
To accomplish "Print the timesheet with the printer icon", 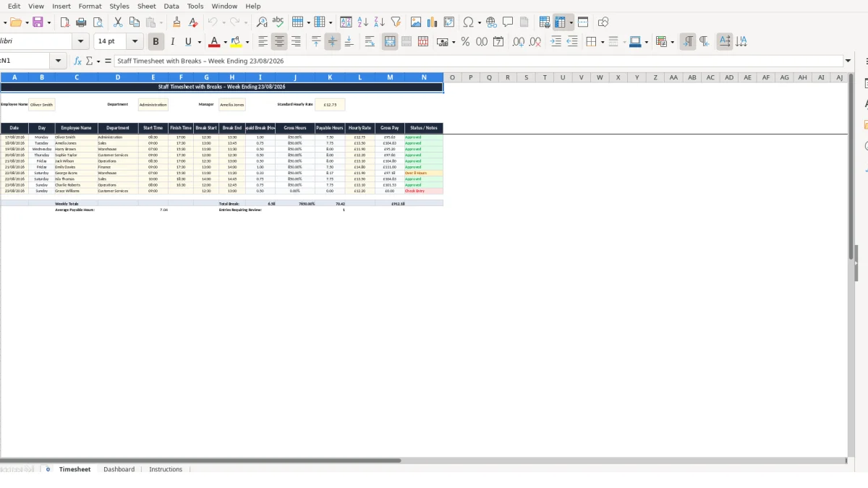I will (x=81, y=22).
